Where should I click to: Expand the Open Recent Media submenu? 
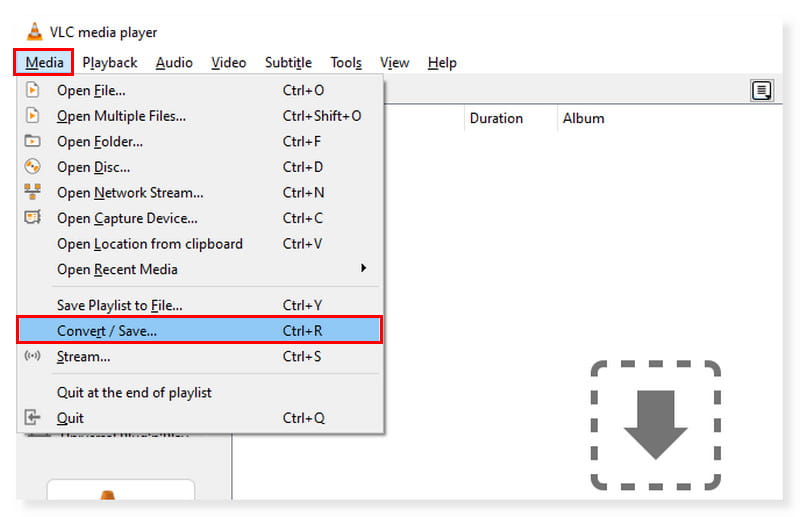[x=200, y=269]
